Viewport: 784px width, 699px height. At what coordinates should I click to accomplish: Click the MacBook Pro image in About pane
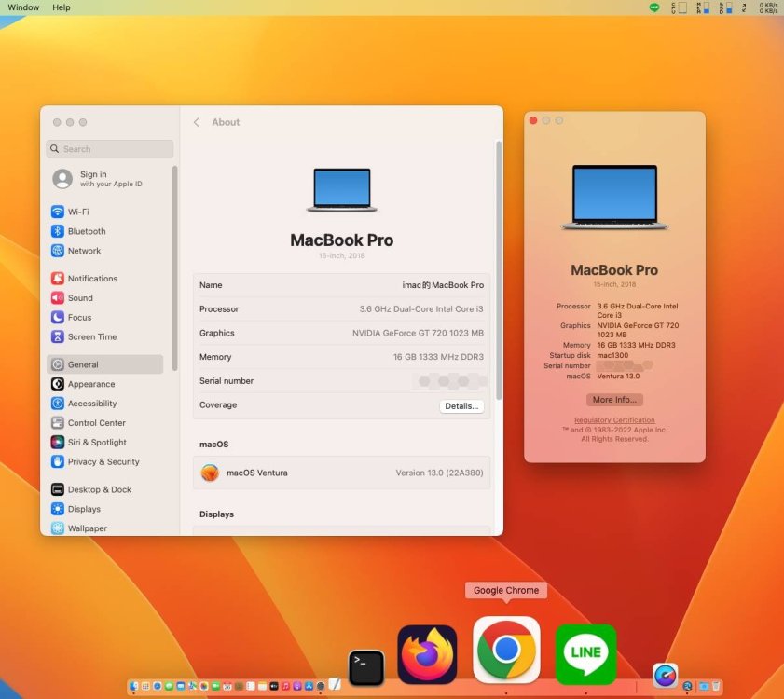[x=341, y=190]
